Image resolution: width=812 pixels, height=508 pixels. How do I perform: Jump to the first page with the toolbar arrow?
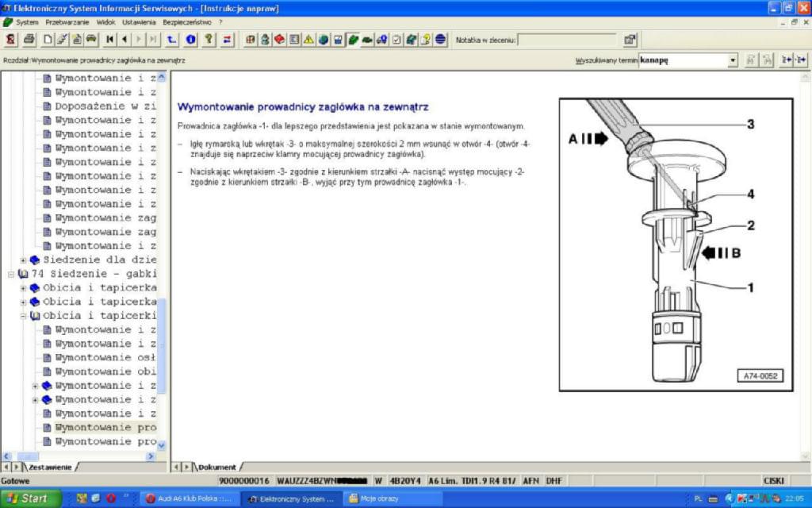click(109, 40)
